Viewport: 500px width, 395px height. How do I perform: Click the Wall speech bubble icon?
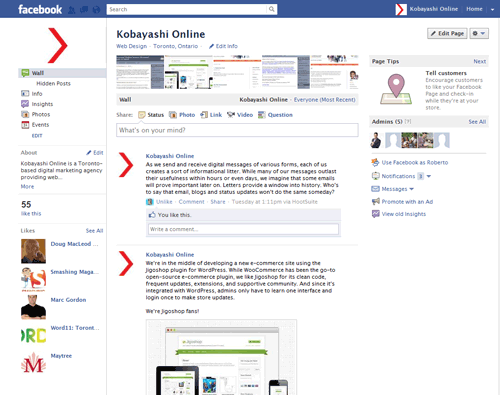point(25,73)
